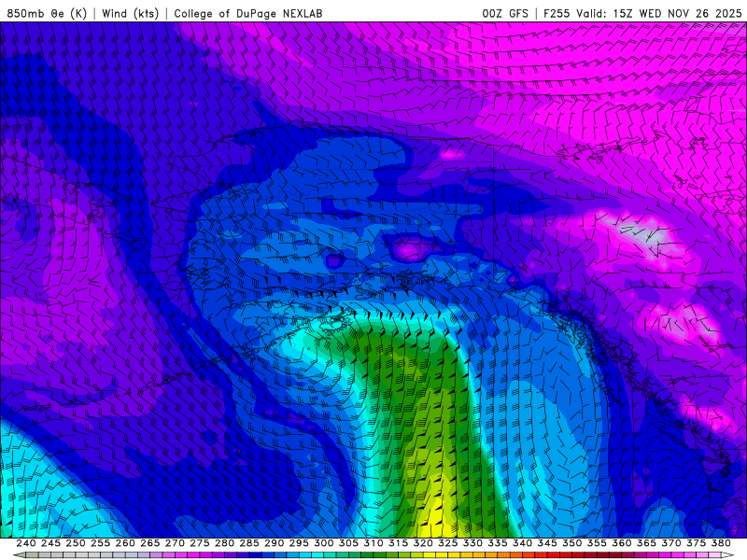Click the 325 value on color scale
Screen dimensions: 747x560
tap(448, 543)
